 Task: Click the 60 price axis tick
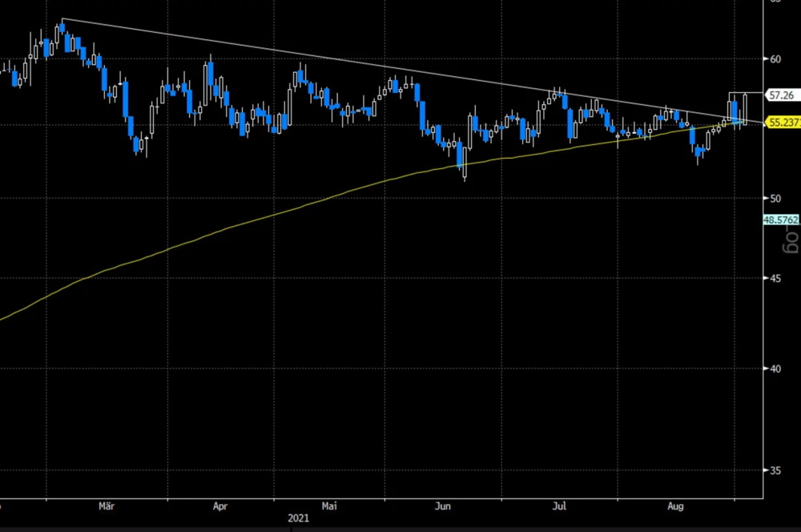coord(775,58)
